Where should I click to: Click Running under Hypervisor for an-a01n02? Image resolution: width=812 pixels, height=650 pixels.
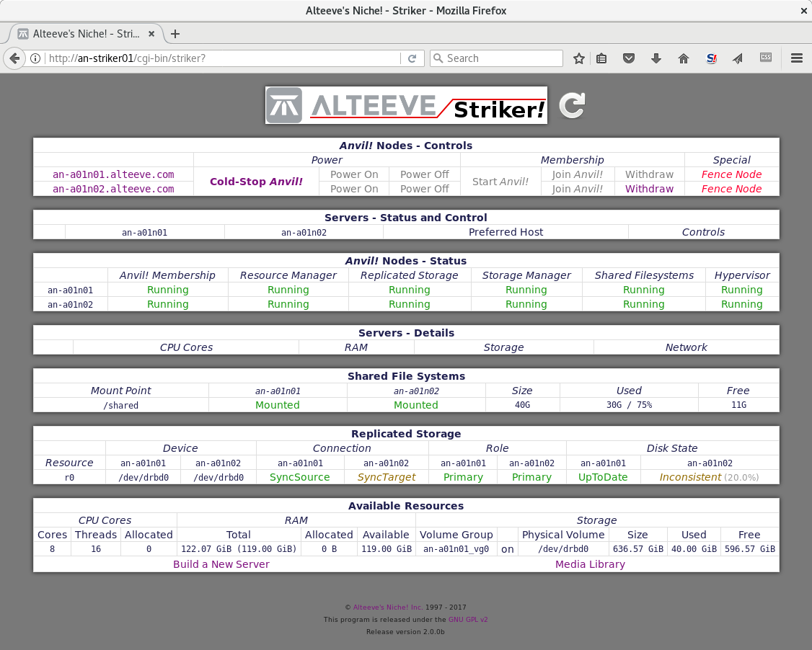point(742,304)
